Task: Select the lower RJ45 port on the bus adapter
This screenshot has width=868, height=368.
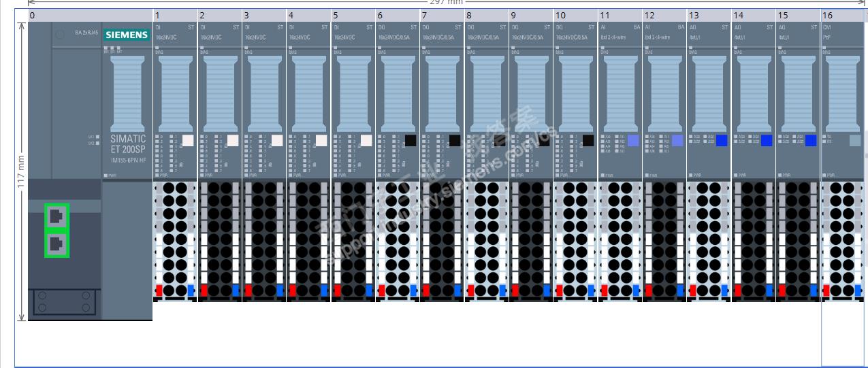Action: pyautogui.click(x=57, y=244)
